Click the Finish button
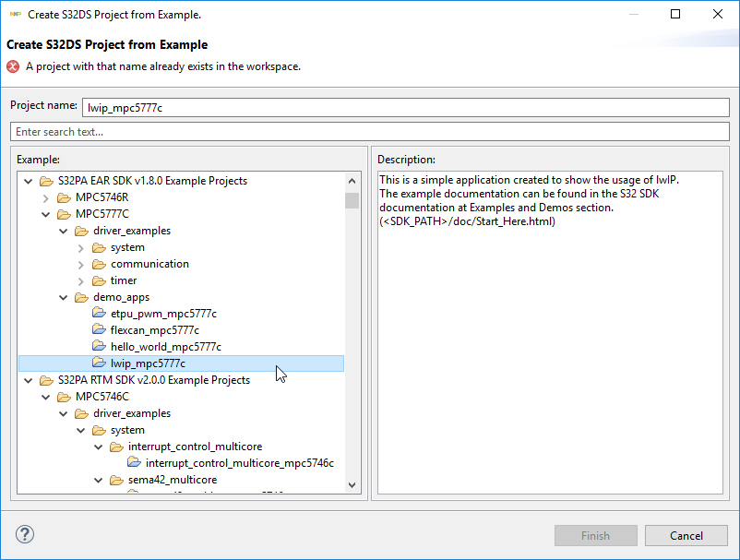The width and height of the screenshot is (740, 560). [x=595, y=535]
